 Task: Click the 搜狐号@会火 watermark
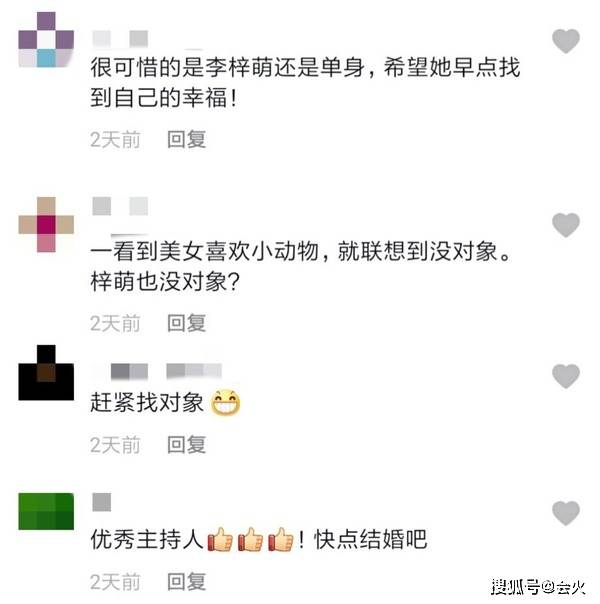tap(538, 587)
